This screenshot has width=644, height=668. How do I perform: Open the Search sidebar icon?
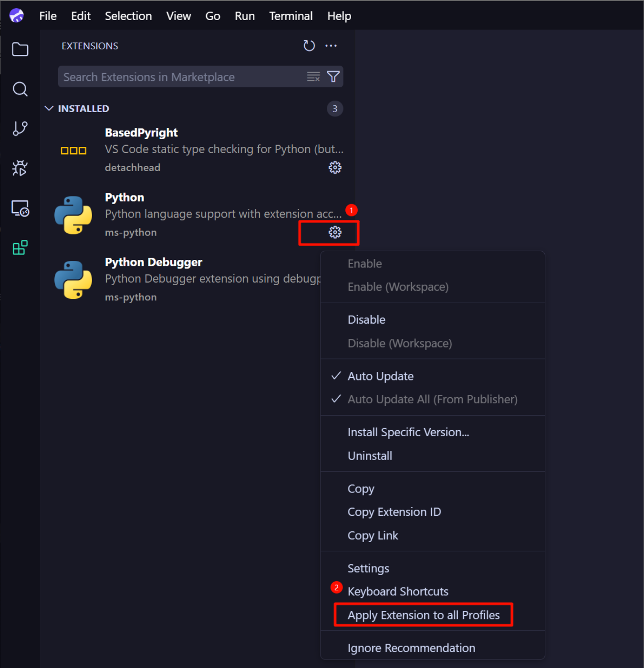click(20, 89)
